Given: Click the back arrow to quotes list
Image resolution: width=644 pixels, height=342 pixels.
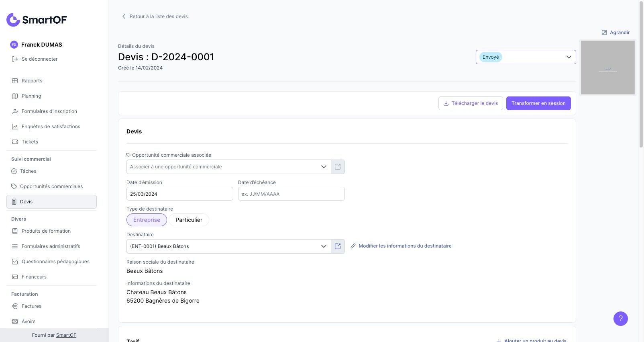Looking at the screenshot, I should [124, 16].
